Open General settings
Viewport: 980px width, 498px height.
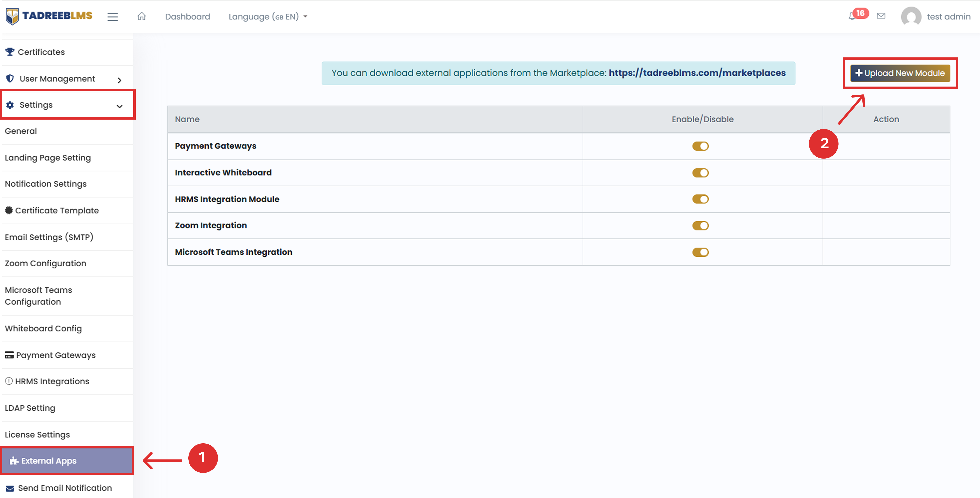pos(21,131)
